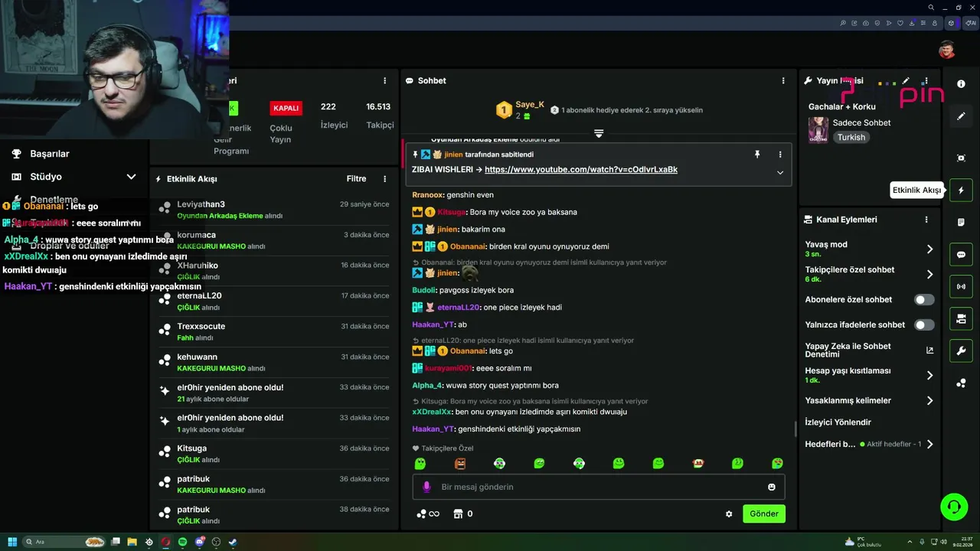Open the stats panel three-dot menu beside Sohbet
The image size is (980, 551).
[384, 80]
